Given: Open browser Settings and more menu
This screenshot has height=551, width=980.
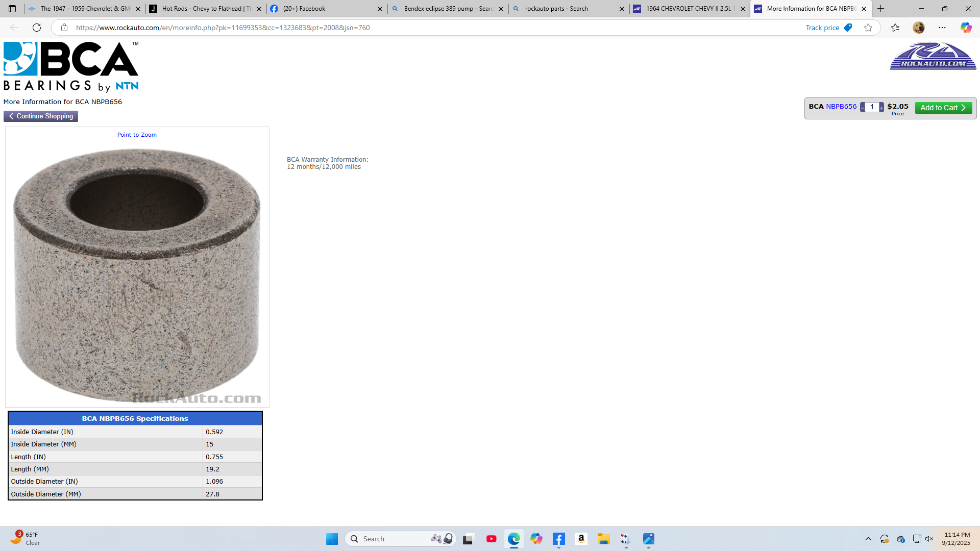Looking at the screenshot, I should point(942,28).
